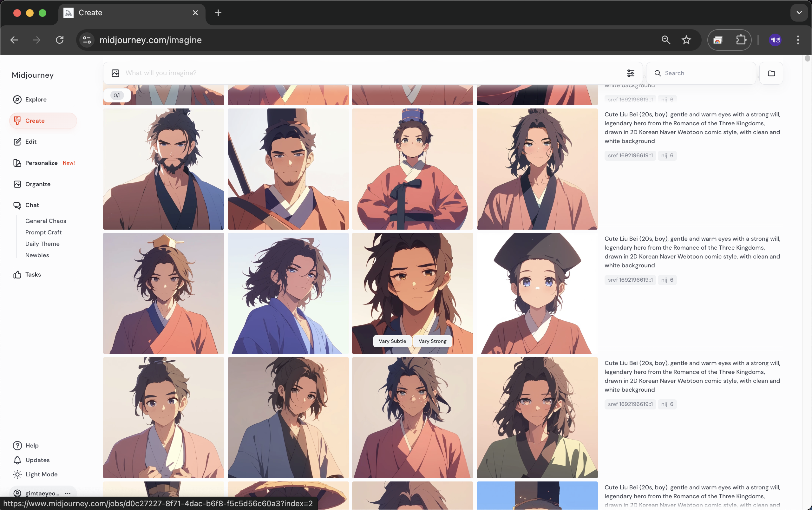Click the Tasks thumbs-up icon
812x510 pixels.
point(17,274)
